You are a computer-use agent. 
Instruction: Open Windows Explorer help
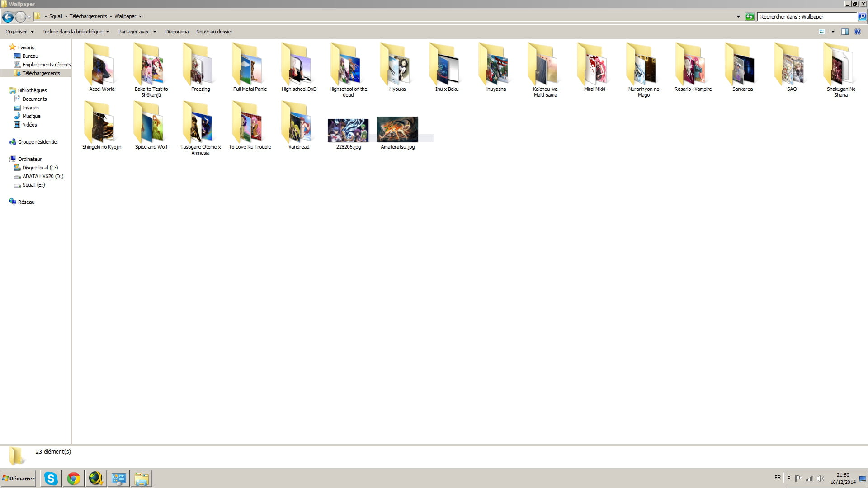857,32
